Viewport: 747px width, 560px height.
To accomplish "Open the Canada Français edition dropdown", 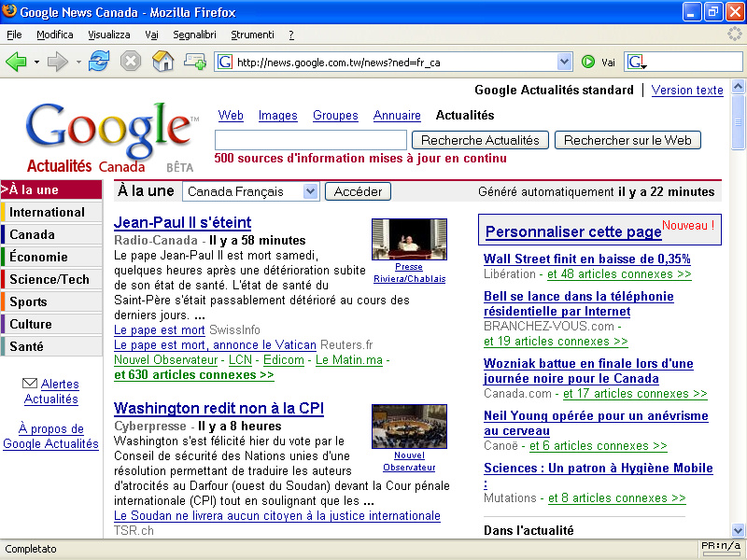I will tap(250, 191).
